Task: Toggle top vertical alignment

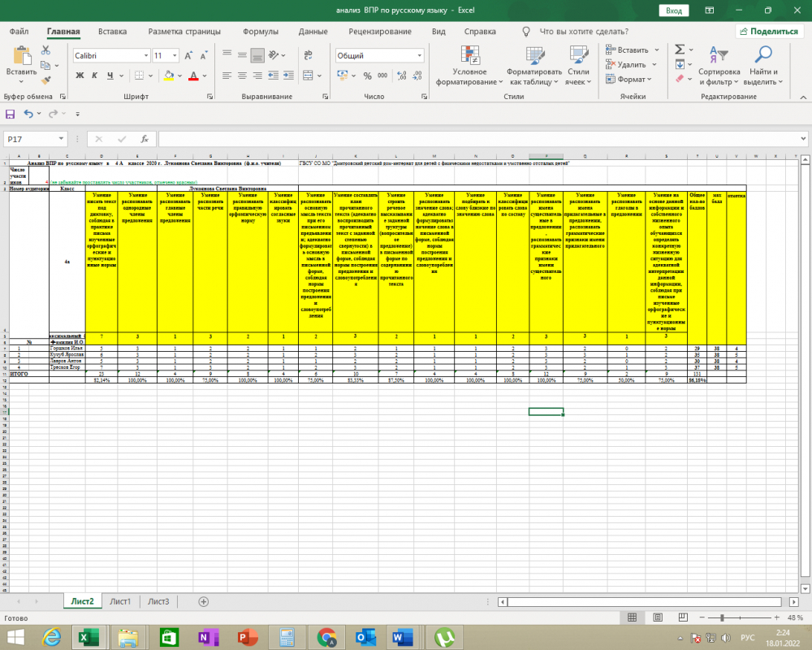Action: point(227,55)
